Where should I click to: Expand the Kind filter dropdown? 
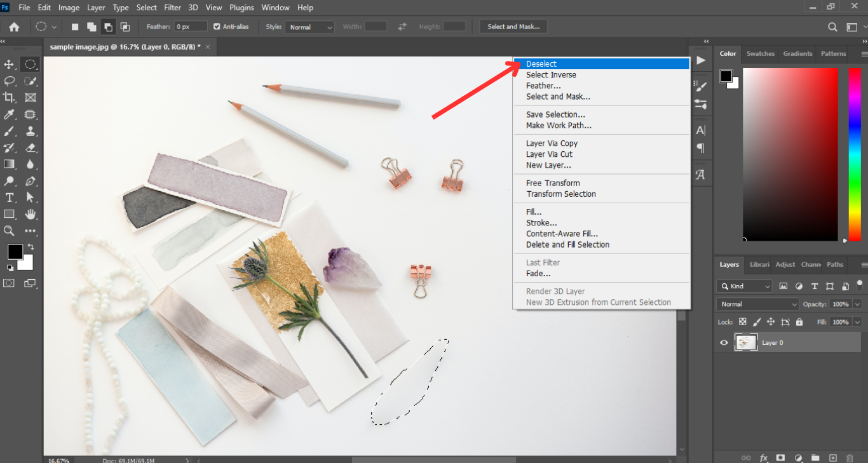744,286
